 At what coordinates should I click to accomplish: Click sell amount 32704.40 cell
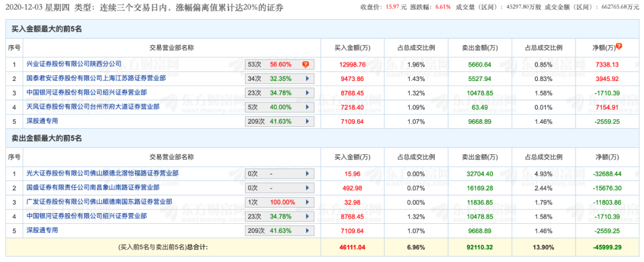pos(480,174)
